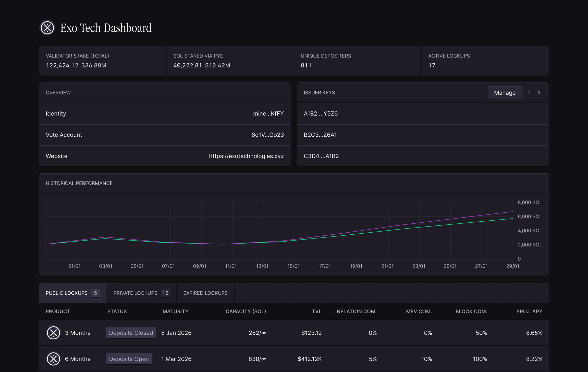Click the Exo Tech logo in header
Screen dimensions: 588x372
tap(47, 28)
